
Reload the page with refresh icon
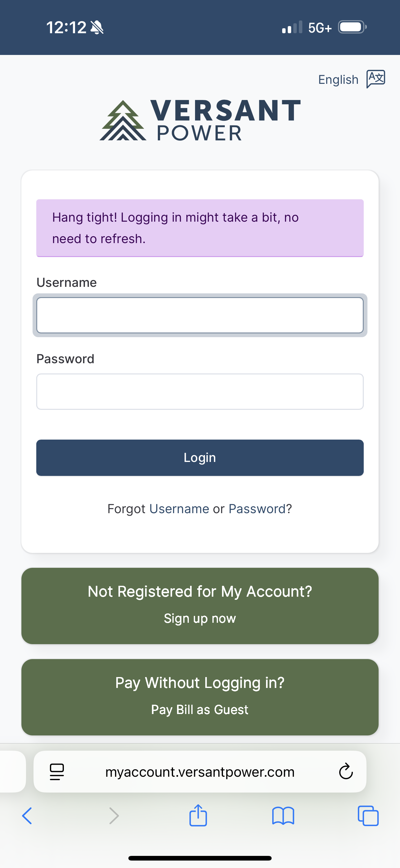pyautogui.click(x=346, y=772)
